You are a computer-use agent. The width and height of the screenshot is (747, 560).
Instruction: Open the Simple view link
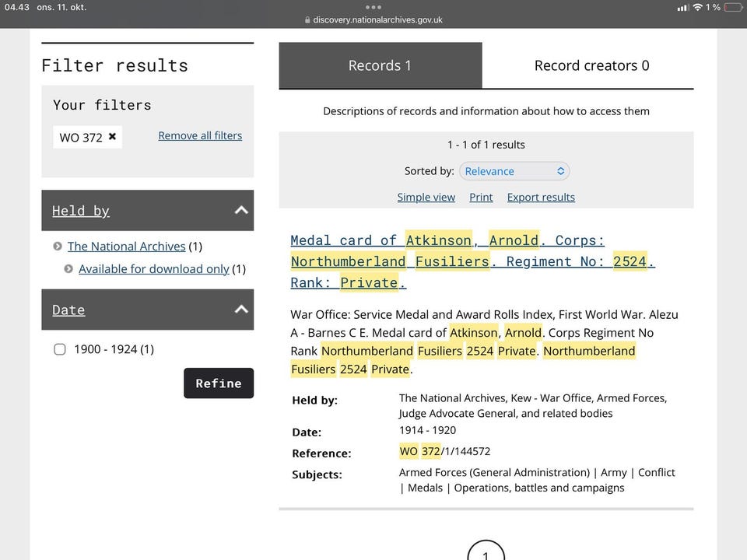point(426,198)
